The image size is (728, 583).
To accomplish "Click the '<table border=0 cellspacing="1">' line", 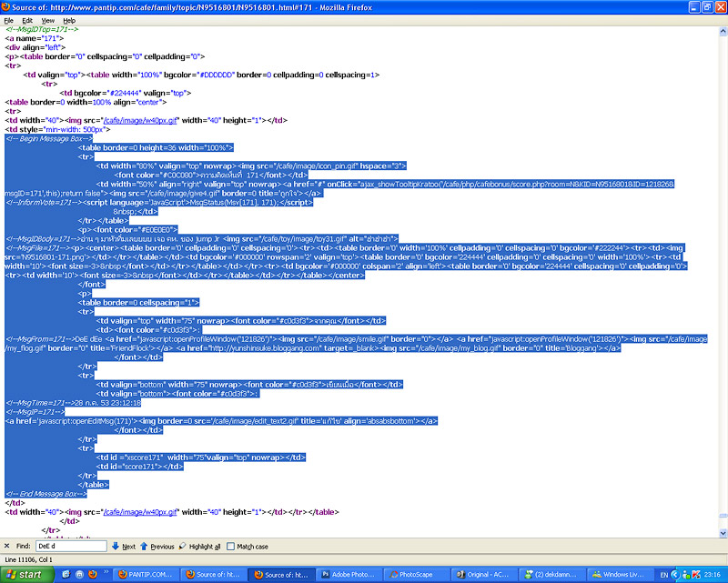I will [138, 303].
